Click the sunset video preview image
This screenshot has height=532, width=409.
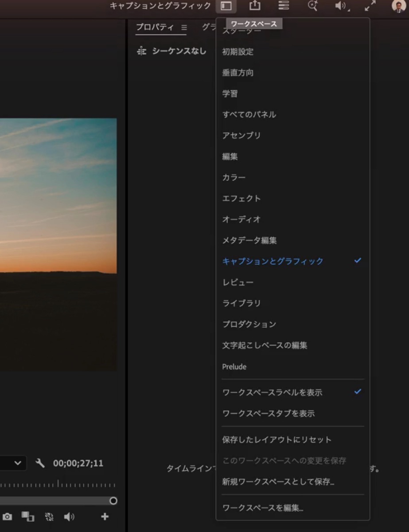[x=58, y=244]
